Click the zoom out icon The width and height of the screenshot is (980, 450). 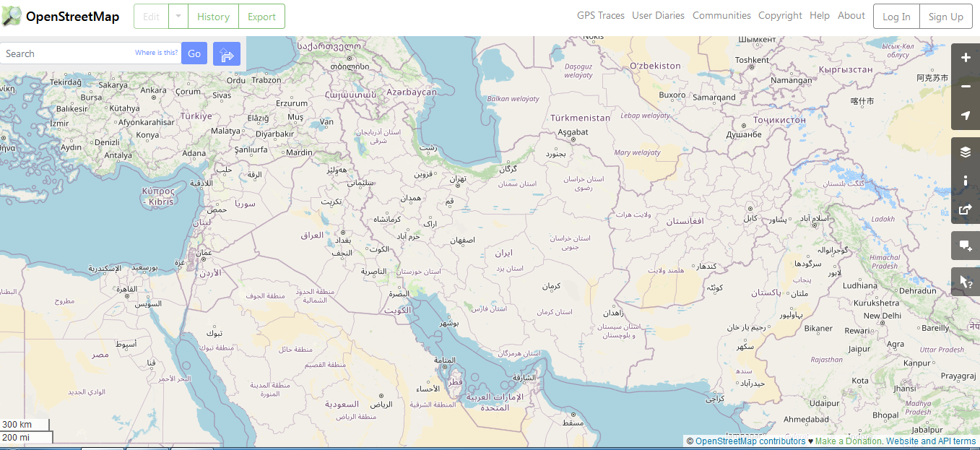(x=966, y=86)
